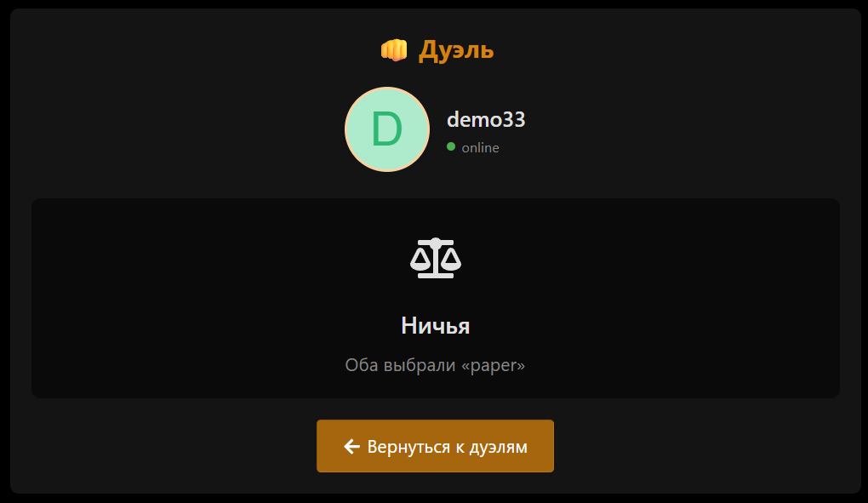This screenshot has width=868, height=503.
Task: Click the dark result panel background
Action: tap(166, 299)
